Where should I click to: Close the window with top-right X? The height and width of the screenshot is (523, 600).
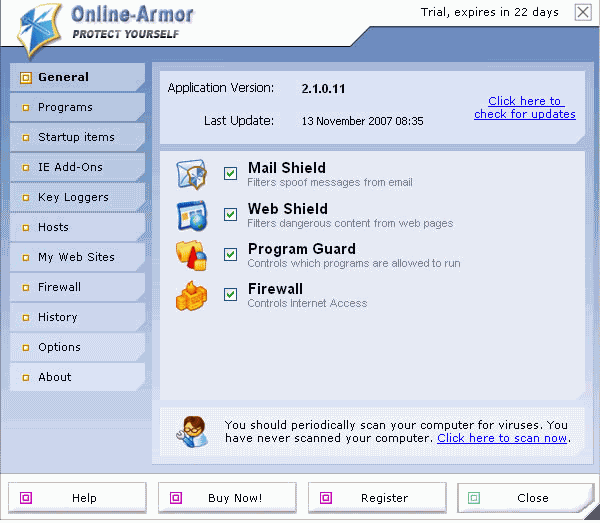583,12
